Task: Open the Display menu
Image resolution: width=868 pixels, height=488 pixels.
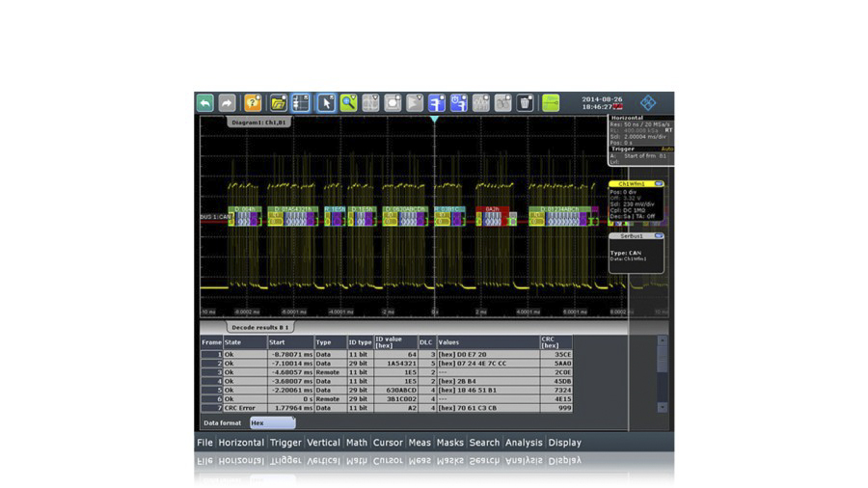Action: click(x=564, y=443)
